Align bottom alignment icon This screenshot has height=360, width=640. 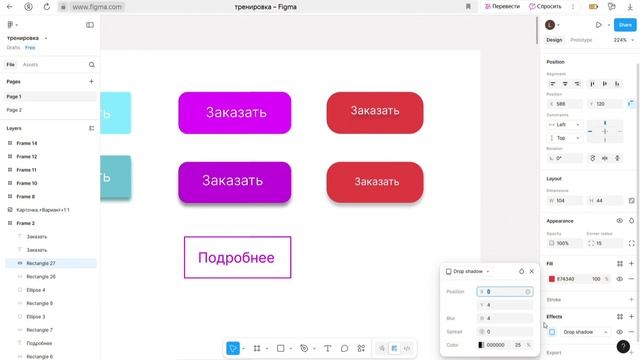point(617,84)
